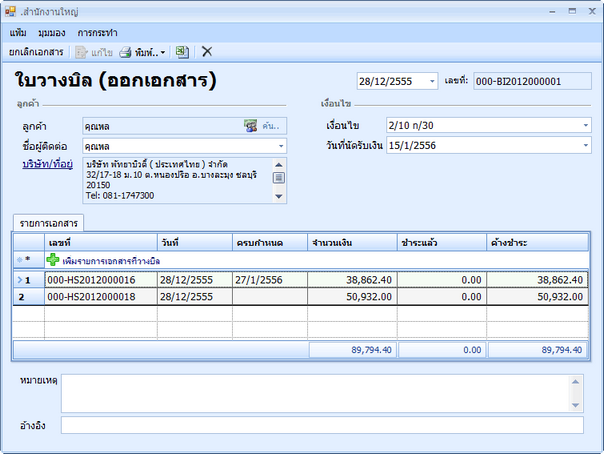This screenshot has height=454, width=604.
Task: Click the เลขที่ column header
Action: [101, 243]
